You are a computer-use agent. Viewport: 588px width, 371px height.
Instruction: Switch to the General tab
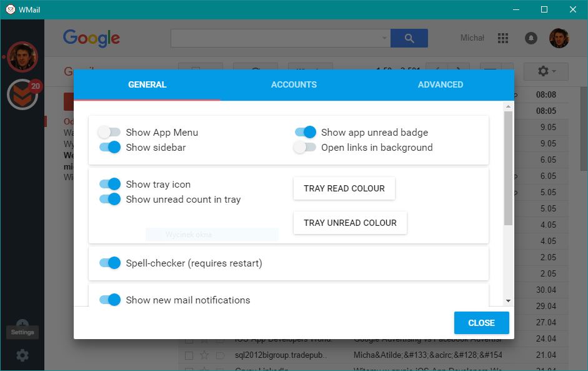point(147,85)
